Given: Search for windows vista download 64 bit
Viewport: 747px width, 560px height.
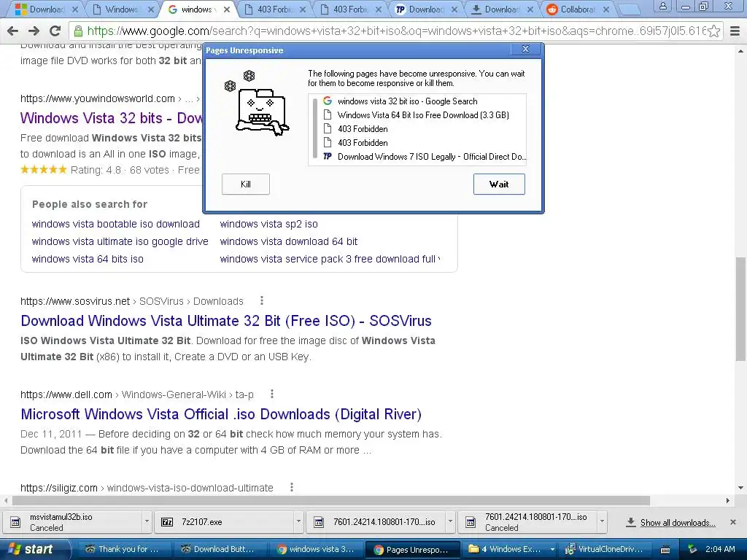Looking at the screenshot, I should pyautogui.click(x=289, y=241).
